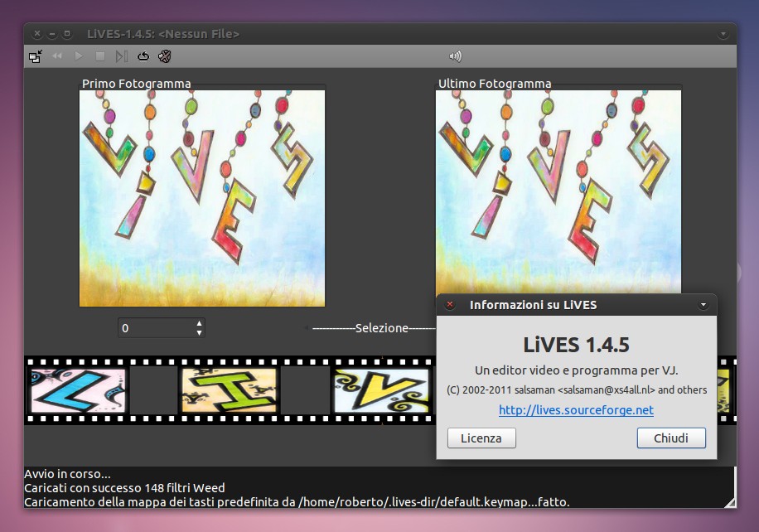Screen dimensions: 759x532
Task: Open dropdown arrow in Informazioni su LiVES title bar
Action: coord(703,305)
